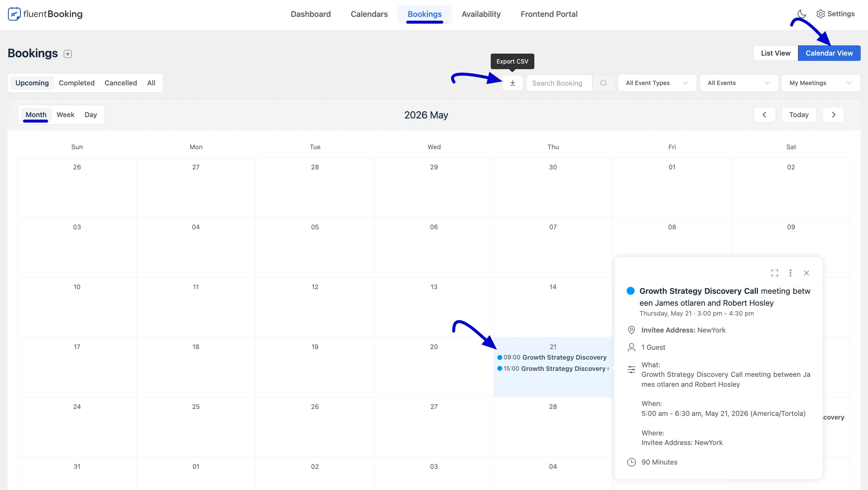Open the 15:00 Growth Strategy Discovery booking
The width and height of the screenshot is (868, 490).
[553, 369]
